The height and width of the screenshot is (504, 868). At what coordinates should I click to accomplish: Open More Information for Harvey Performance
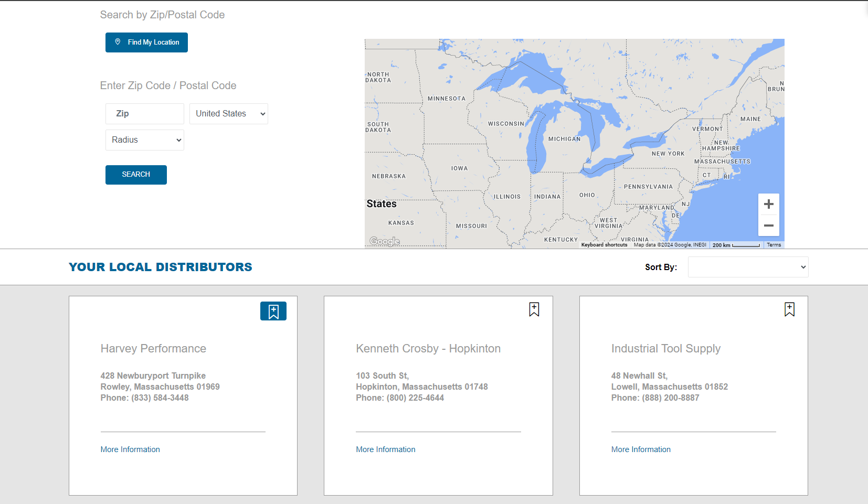(130, 449)
